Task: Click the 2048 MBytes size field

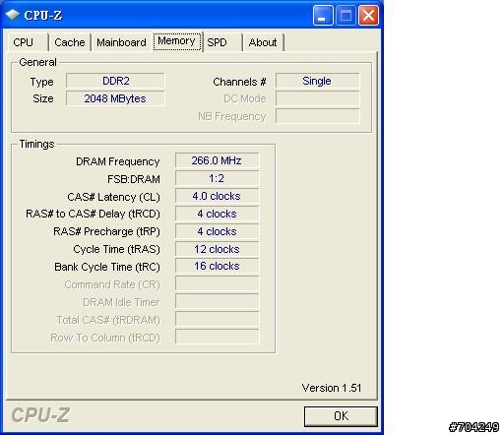Action: tap(115, 98)
